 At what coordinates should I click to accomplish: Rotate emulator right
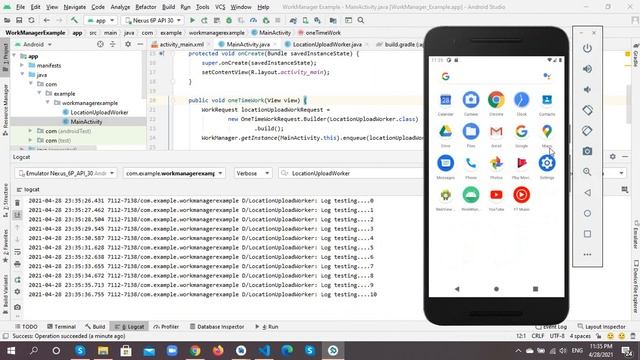pos(587,131)
